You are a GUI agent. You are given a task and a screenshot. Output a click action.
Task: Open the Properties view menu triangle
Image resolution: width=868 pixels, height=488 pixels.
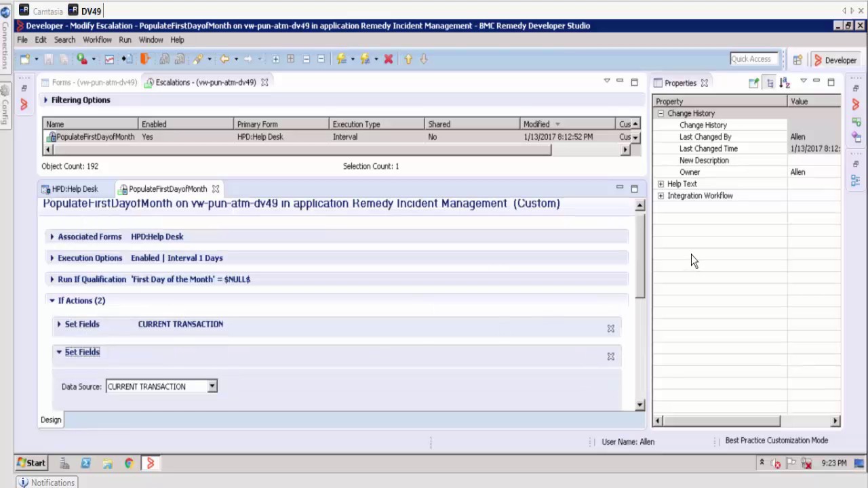[804, 81]
